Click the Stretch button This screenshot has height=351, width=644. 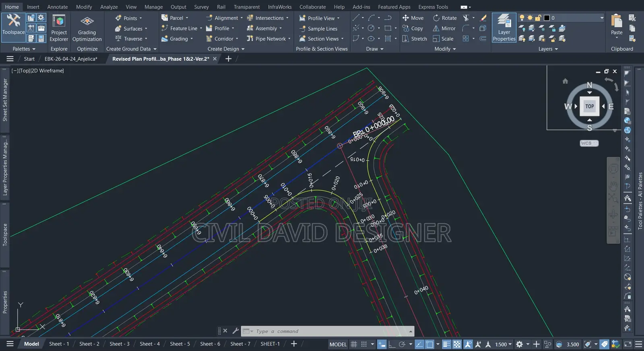tap(415, 39)
